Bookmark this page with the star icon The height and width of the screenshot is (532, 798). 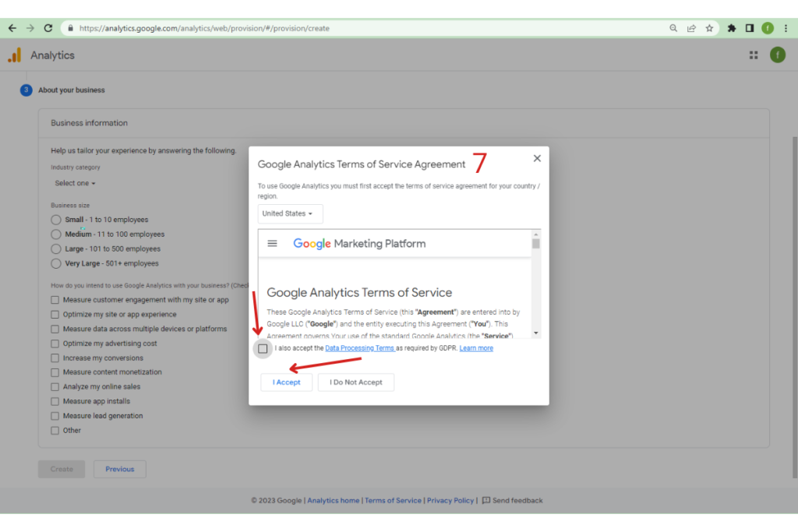709,28
